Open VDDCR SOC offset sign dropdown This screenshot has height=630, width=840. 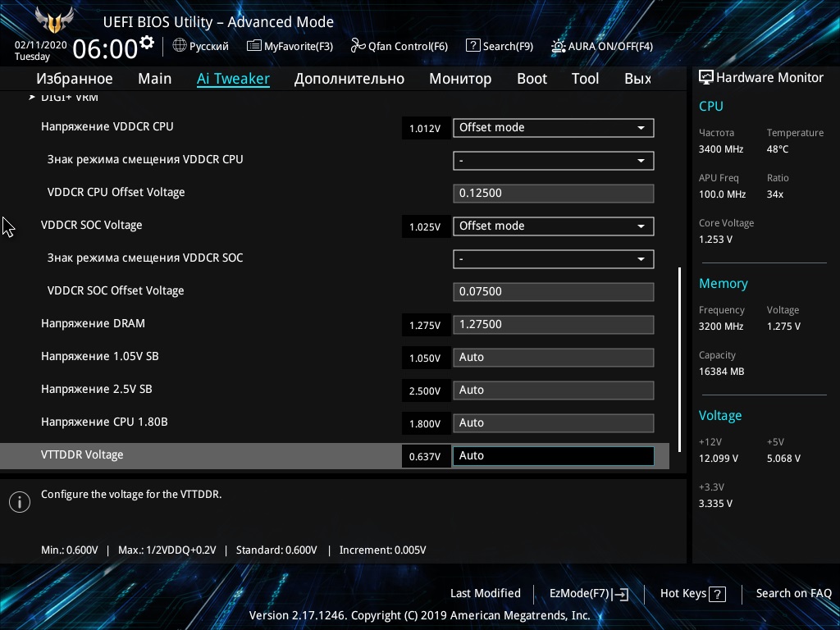click(x=554, y=258)
